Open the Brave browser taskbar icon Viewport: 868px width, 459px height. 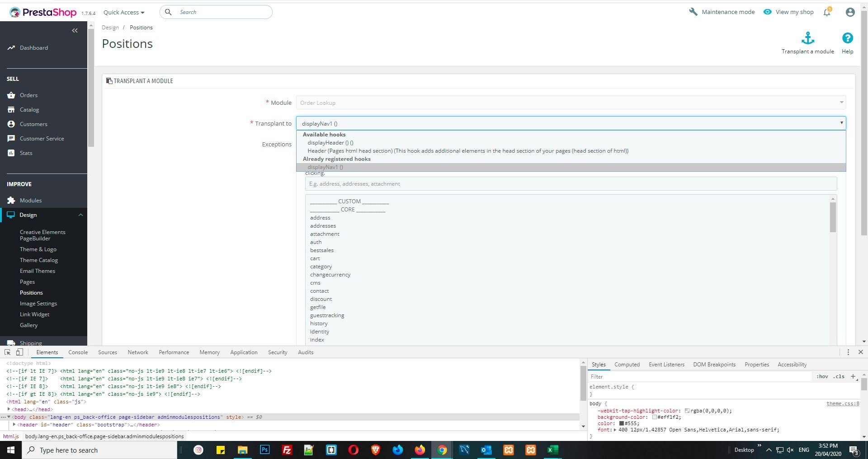(375, 450)
